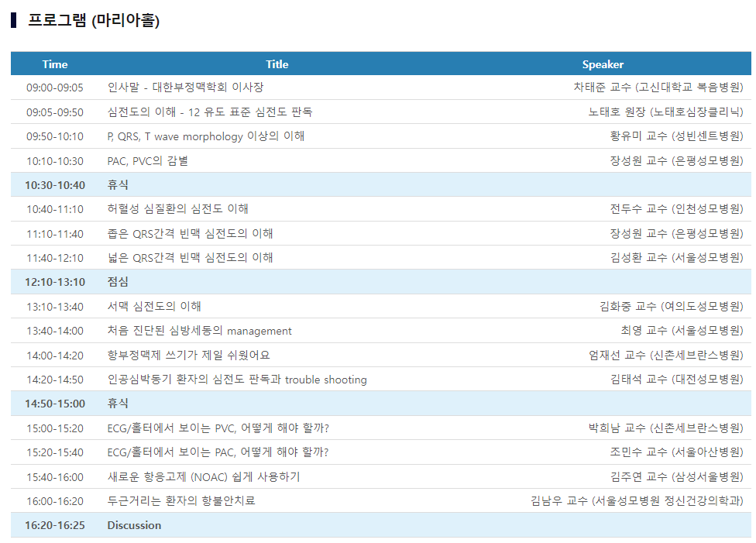The height and width of the screenshot is (543, 756).
Task: Click title 인공심박동기 환자의 심전도 판독과 trouble shooting
Action: (237, 380)
